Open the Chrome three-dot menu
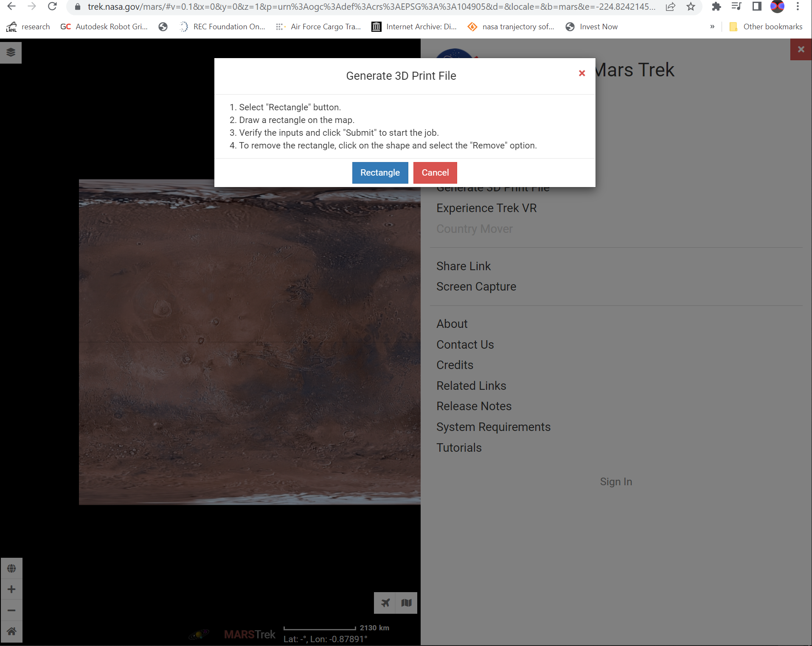 [798, 6]
